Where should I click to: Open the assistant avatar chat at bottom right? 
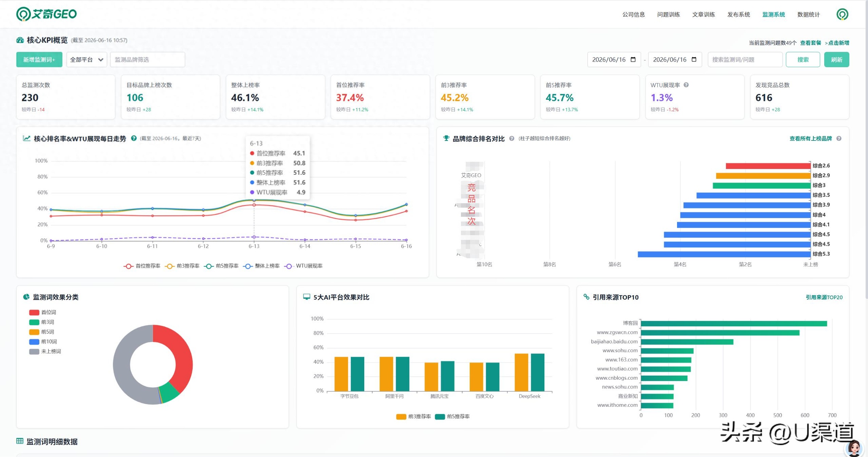854,448
